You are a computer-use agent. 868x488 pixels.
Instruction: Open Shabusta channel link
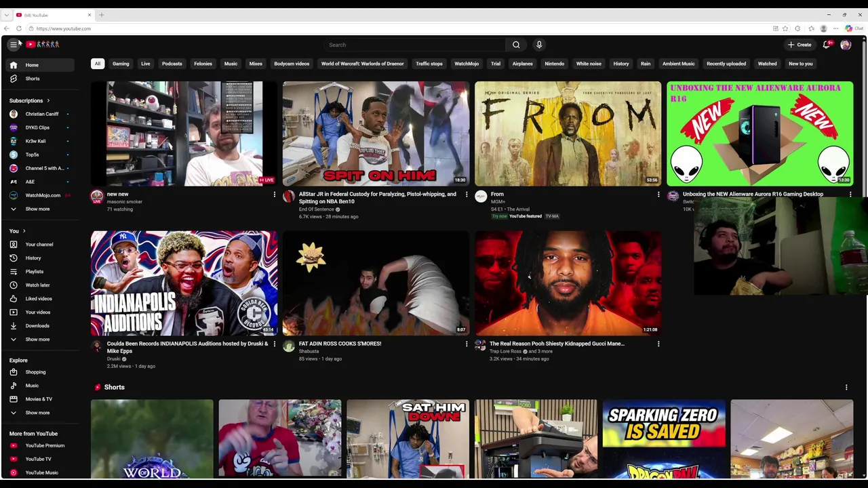309,351
